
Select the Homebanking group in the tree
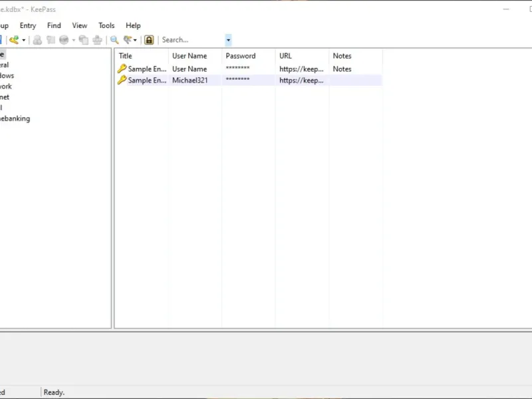click(x=15, y=118)
